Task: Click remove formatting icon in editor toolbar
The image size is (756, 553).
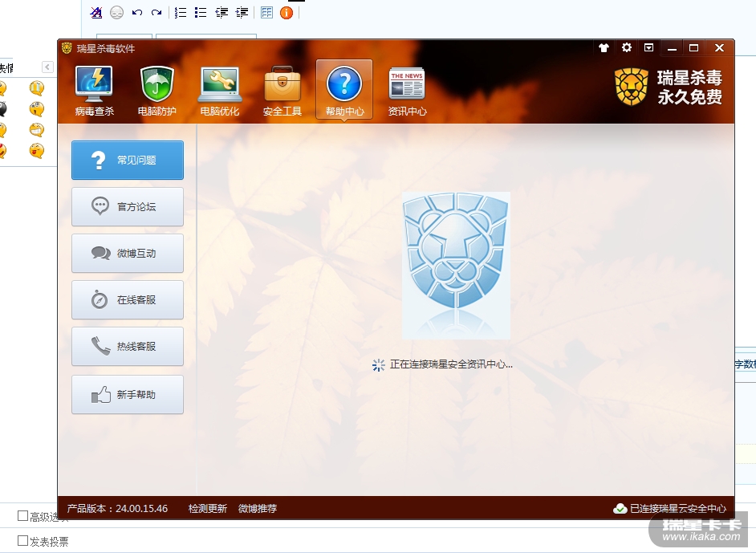Action: [x=96, y=13]
